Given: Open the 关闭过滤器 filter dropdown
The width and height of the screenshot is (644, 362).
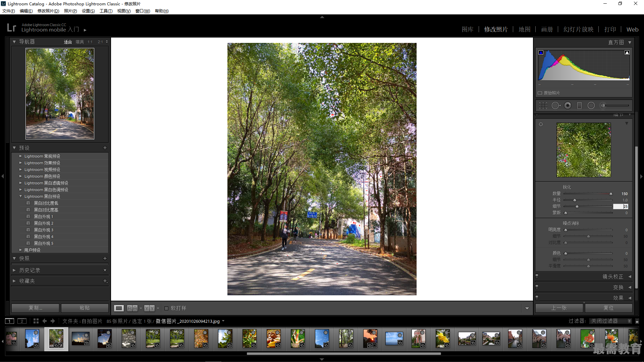Looking at the screenshot, I should (x=610, y=321).
